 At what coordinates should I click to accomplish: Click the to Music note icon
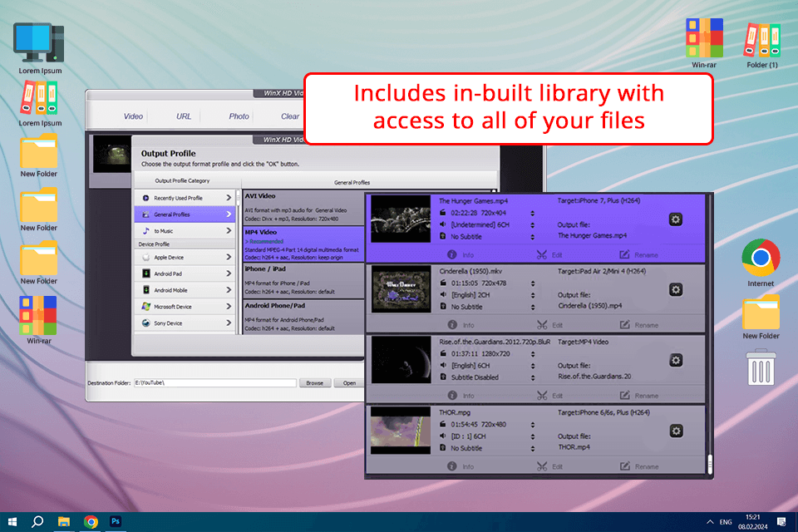coord(145,230)
